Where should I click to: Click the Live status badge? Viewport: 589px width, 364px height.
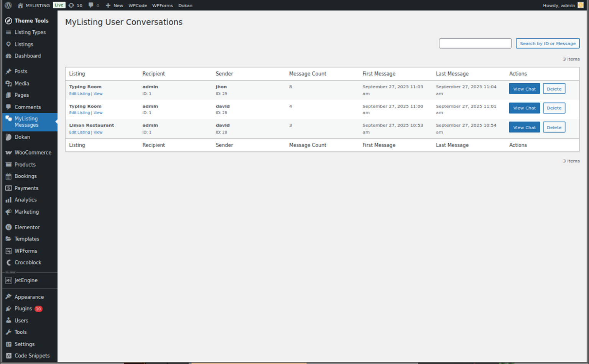click(59, 5)
